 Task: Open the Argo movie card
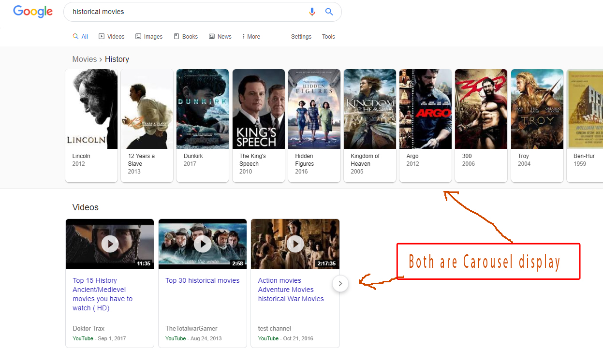click(426, 126)
